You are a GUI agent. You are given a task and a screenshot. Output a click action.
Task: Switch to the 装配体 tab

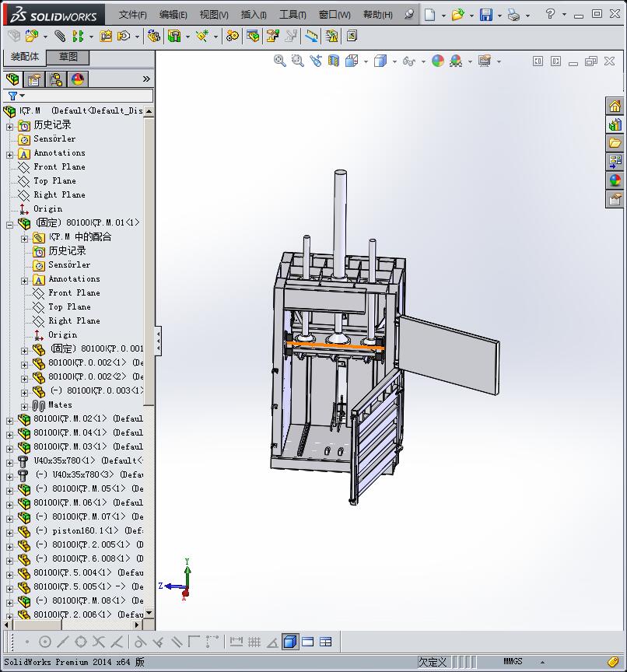coord(25,57)
